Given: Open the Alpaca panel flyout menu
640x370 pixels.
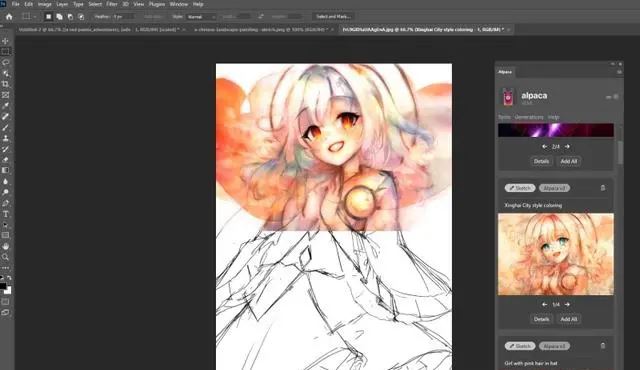Looking at the screenshot, I should pyautogui.click(x=619, y=72).
